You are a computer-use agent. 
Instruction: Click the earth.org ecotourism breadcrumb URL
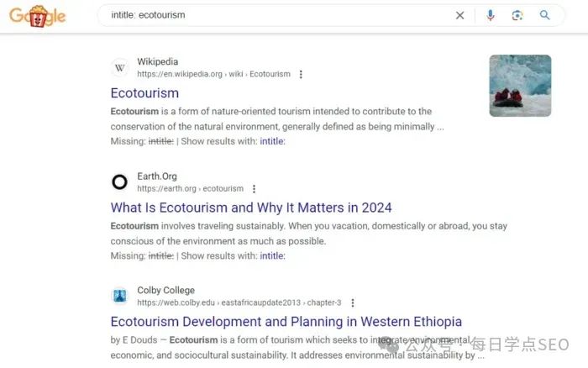pos(190,189)
